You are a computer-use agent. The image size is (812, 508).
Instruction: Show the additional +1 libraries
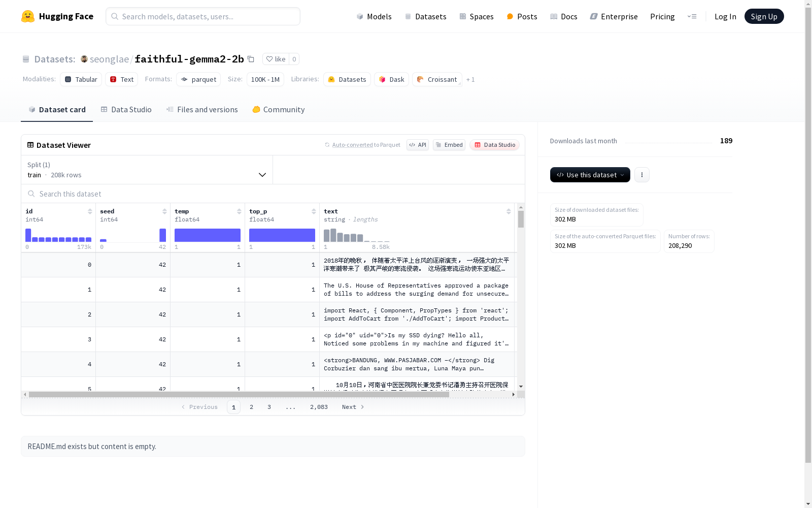(x=470, y=79)
